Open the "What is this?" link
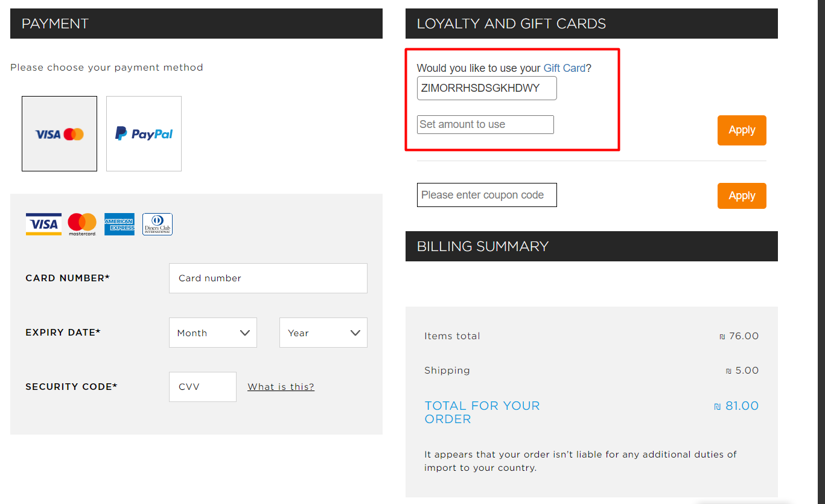Viewport: 825px width, 504px height. click(281, 387)
